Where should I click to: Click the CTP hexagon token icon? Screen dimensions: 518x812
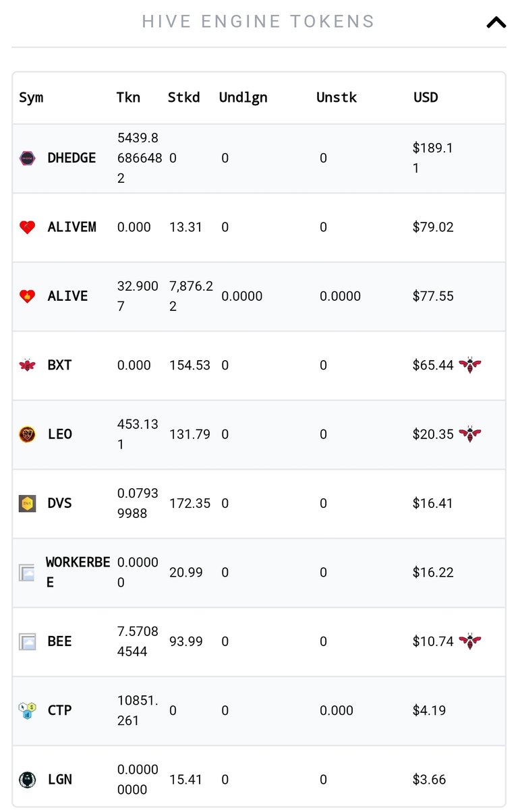pos(27,710)
